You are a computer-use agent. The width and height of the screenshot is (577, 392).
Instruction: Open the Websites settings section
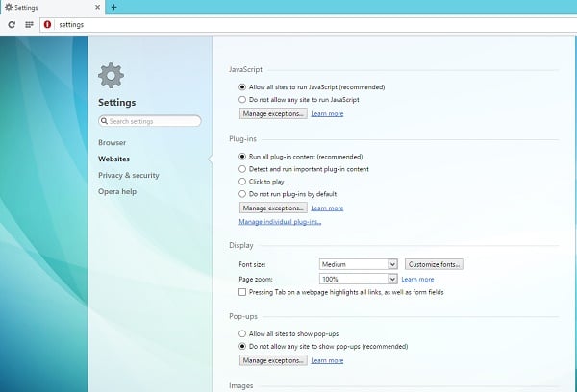(113, 159)
